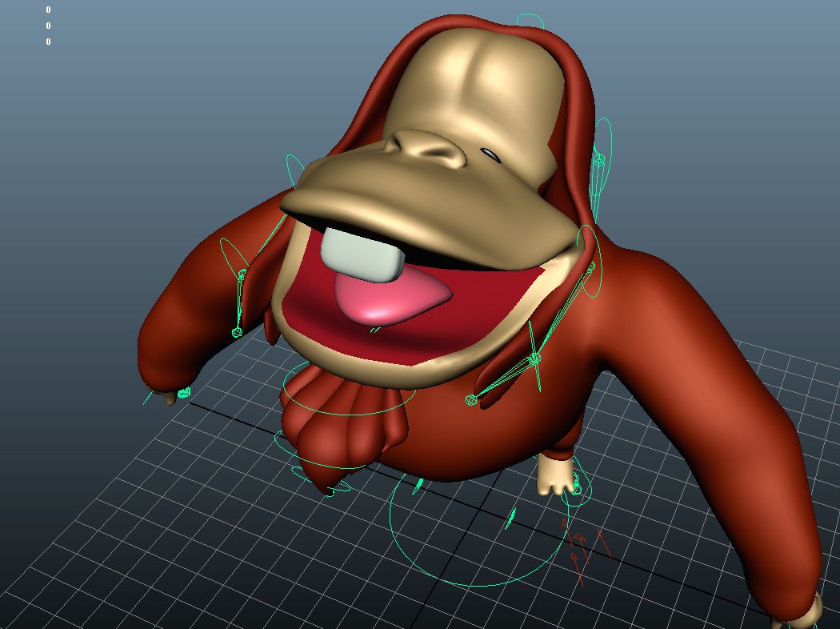This screenshot has width=840, height=629.
Task: Select the character's visible eye
Action: [x=490, y=154]
